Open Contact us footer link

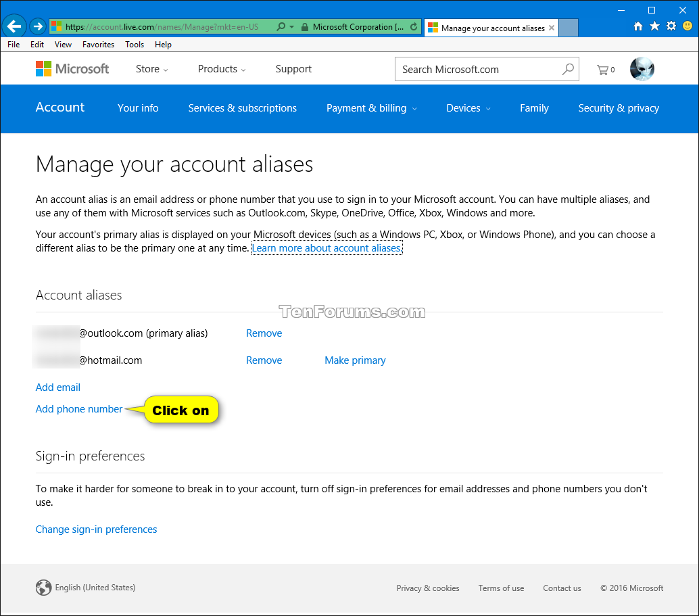pyautogui.click(x=562, y=588)
